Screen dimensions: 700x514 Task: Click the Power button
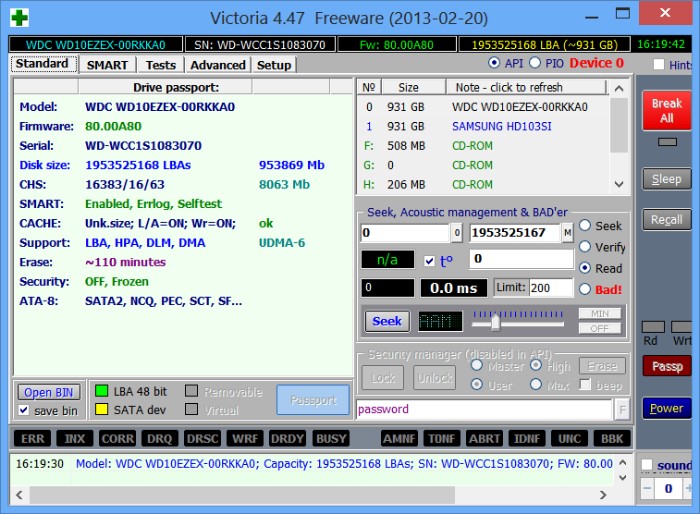(667, 408)
